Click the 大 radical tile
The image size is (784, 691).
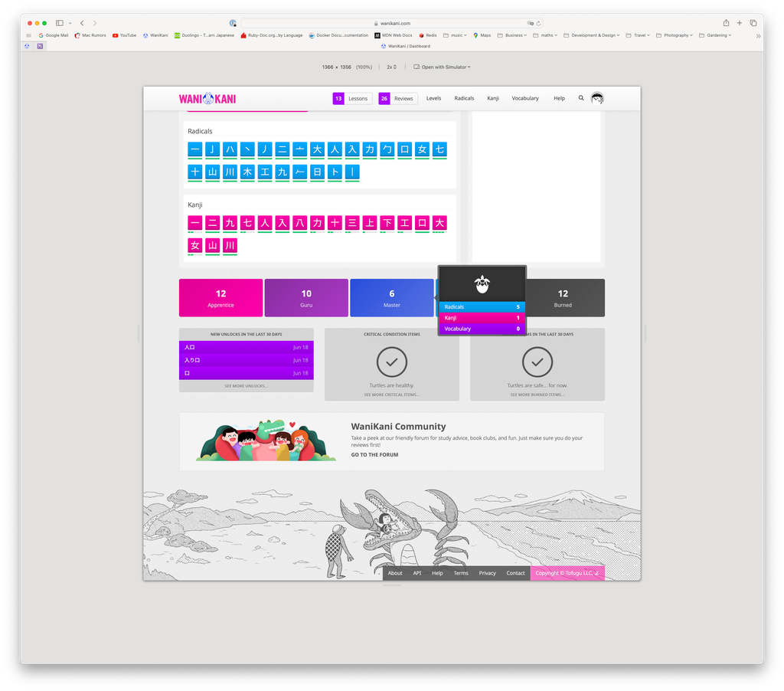(x=317, y=149)
